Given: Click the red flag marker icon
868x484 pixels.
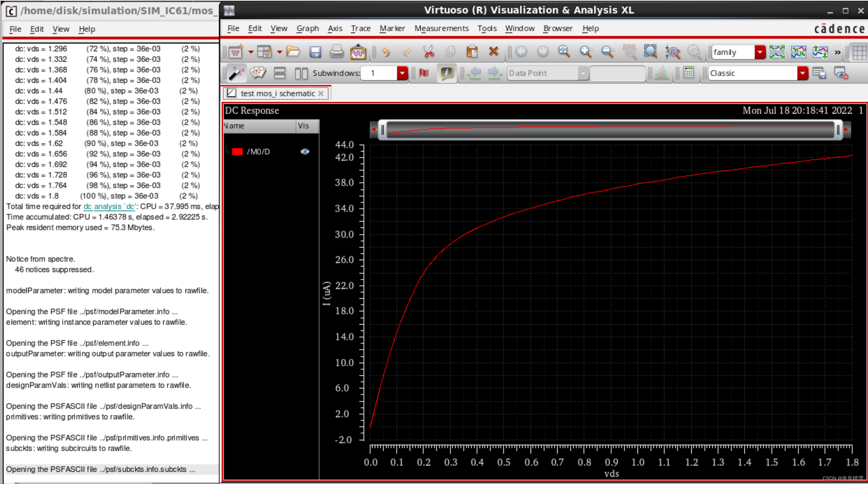Looking at the screenshot, I should tap(424, 73).
